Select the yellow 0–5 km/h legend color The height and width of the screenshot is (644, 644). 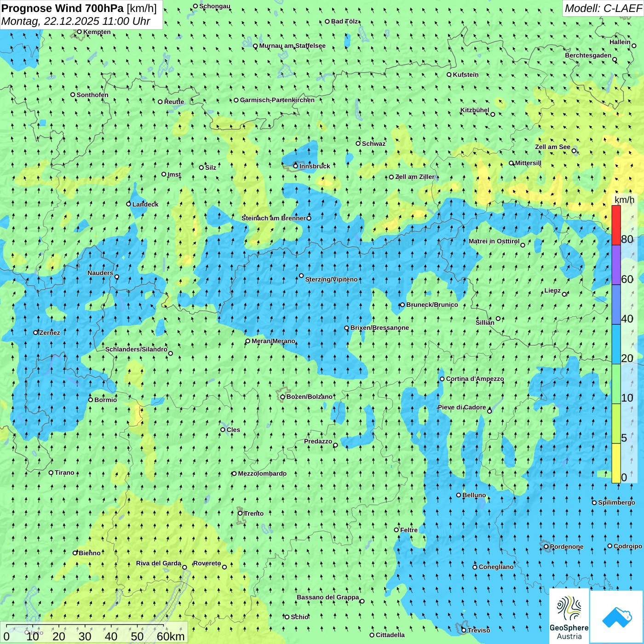(x=616, y=463)
